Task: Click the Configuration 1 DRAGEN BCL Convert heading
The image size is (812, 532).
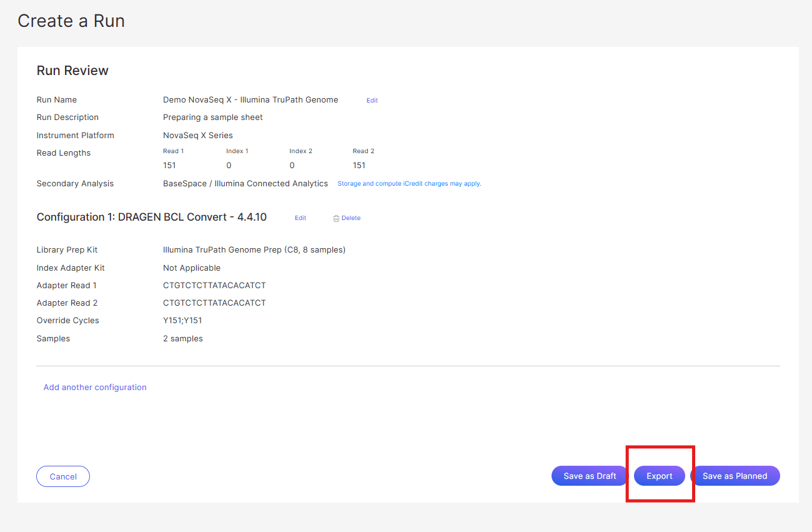Action: (x=151, y=217)
